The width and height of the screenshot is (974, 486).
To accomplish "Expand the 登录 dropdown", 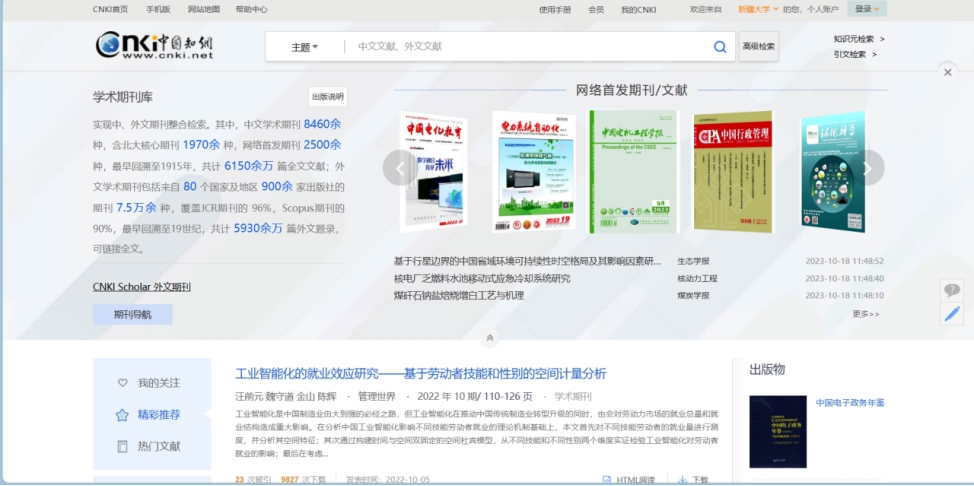I will 867,9.
